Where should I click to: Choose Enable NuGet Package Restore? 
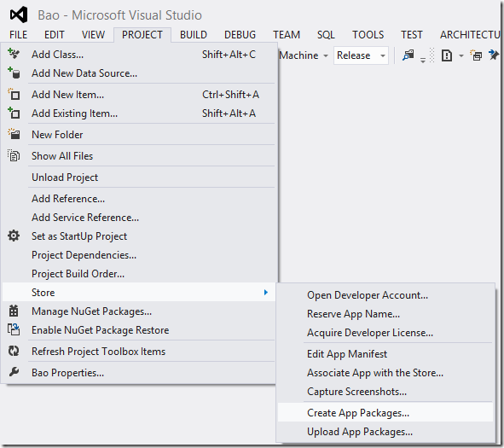click(139, 330)
